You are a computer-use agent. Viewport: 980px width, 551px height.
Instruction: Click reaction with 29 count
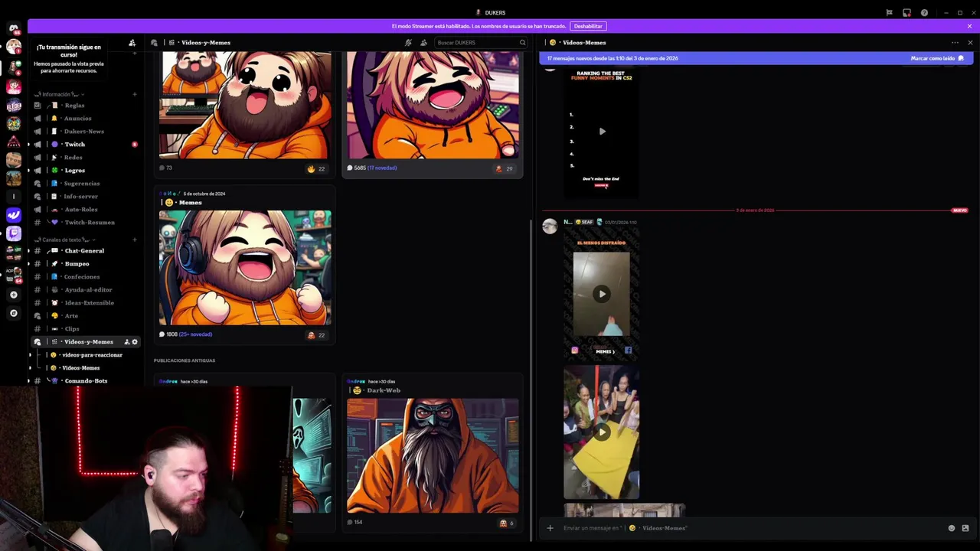(505, 168)
